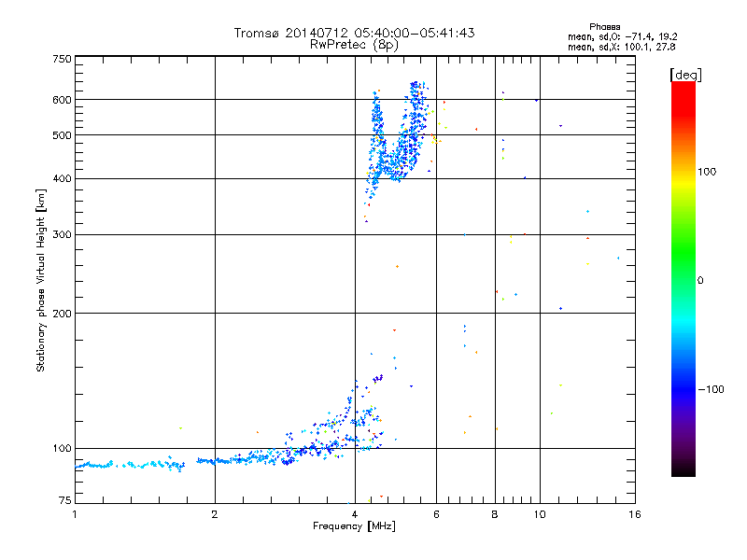747x560 pixels.
Task: Click the 'RwPretec (8p)' subtitle
Action: (354, 45)
